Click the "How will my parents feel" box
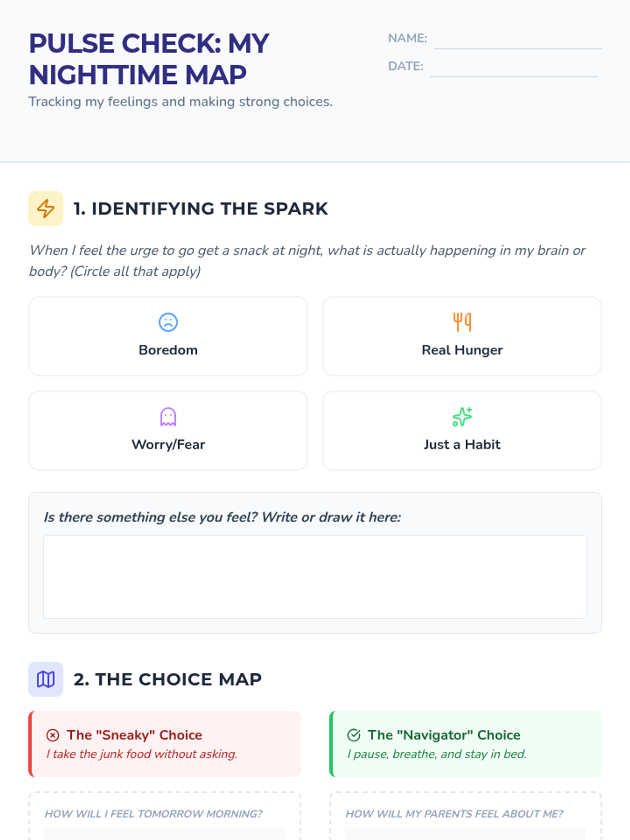 click(466, 816)
